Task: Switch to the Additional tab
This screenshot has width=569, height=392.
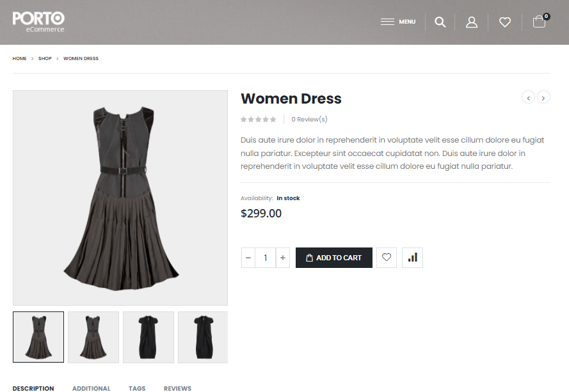Action: [x=91, y=388]
